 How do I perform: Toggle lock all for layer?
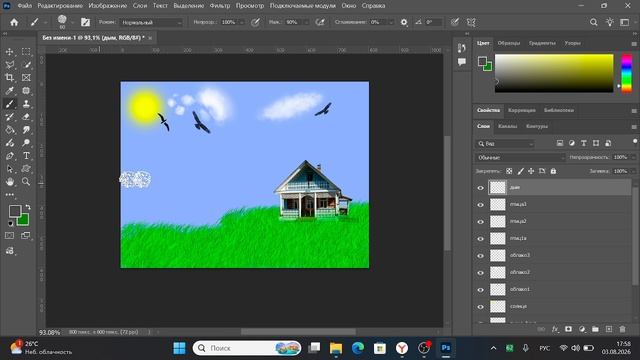pyautogui.click(x=553, y=171)
